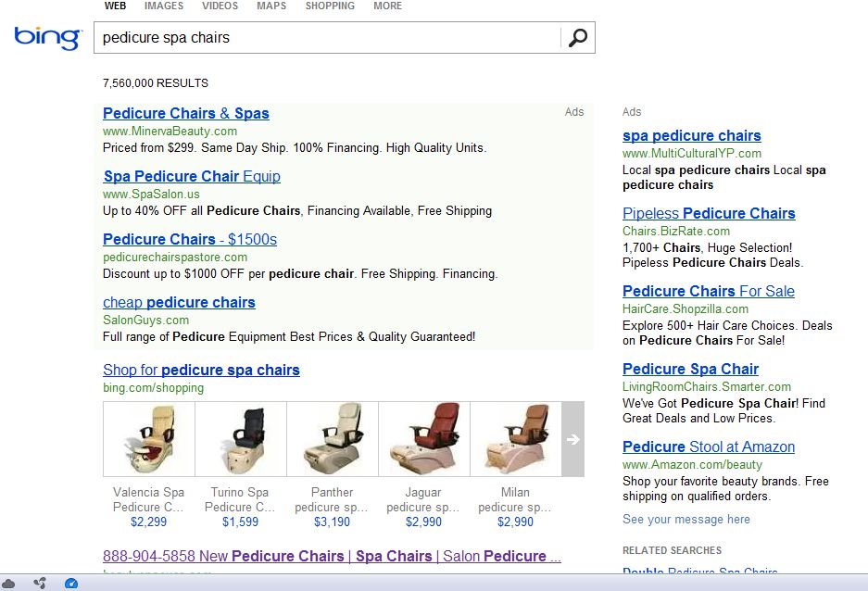Open the spa pedicure chairs sidebar ad
This screenshot has height=591, width=868.
point(692,135)
